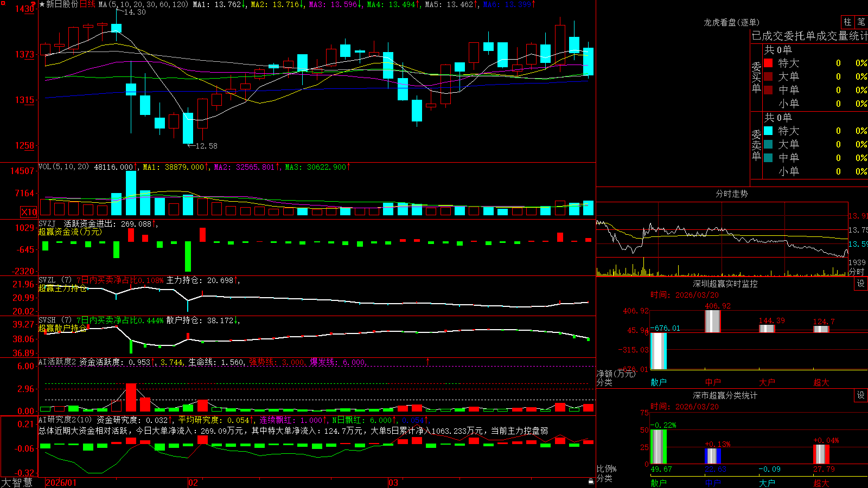
Task: Click the dark red 大单 swatch under 委买单
Action: [768, 76]
